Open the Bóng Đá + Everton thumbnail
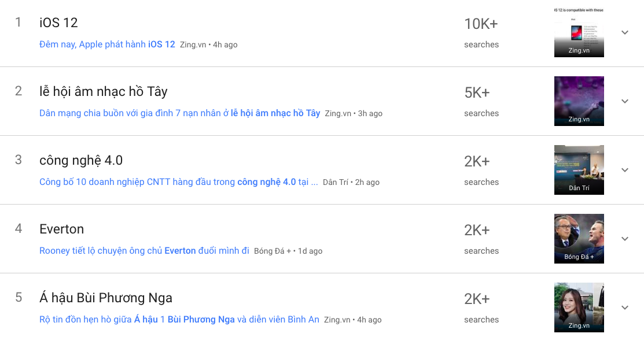This screenshot has width=644, height=341. (x=579, y=239)
